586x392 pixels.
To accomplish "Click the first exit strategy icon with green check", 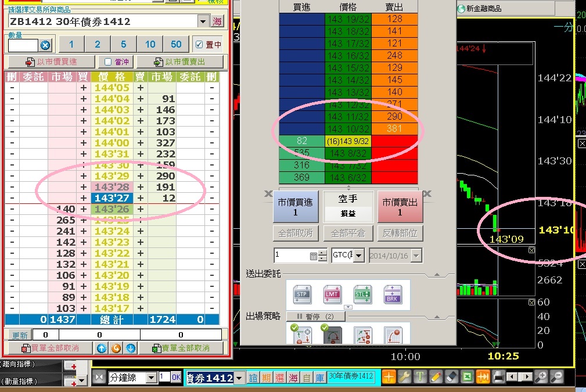I will click(302, 334).
